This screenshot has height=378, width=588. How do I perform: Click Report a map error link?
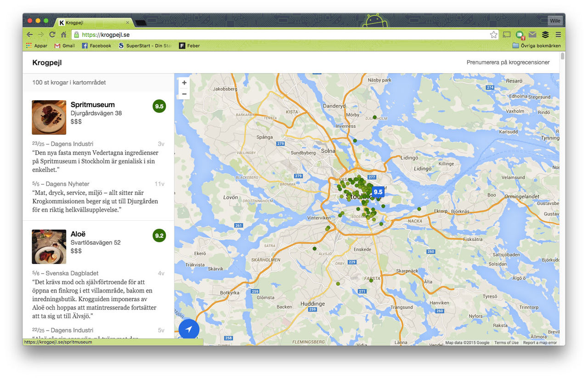[540, 343]
